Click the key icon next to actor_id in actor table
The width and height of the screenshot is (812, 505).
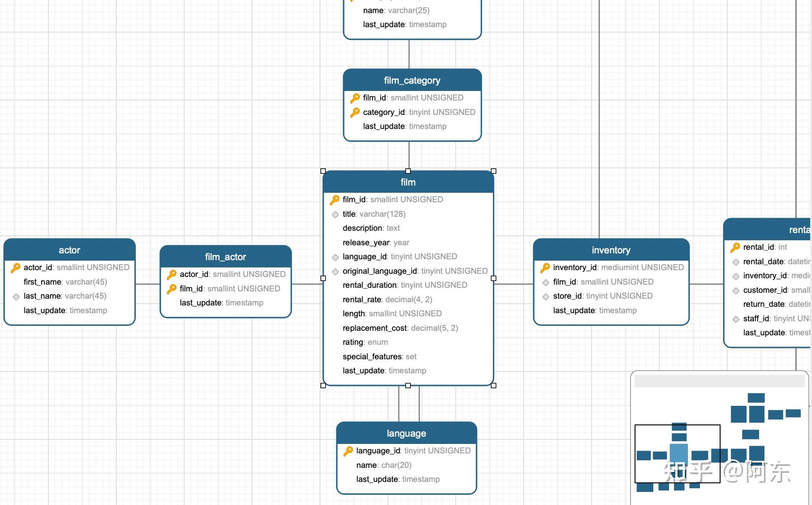tap(15, 267)
